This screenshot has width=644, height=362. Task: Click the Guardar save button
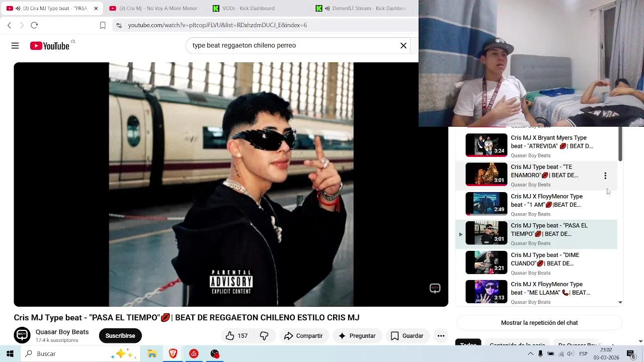[x=407, y=336]
